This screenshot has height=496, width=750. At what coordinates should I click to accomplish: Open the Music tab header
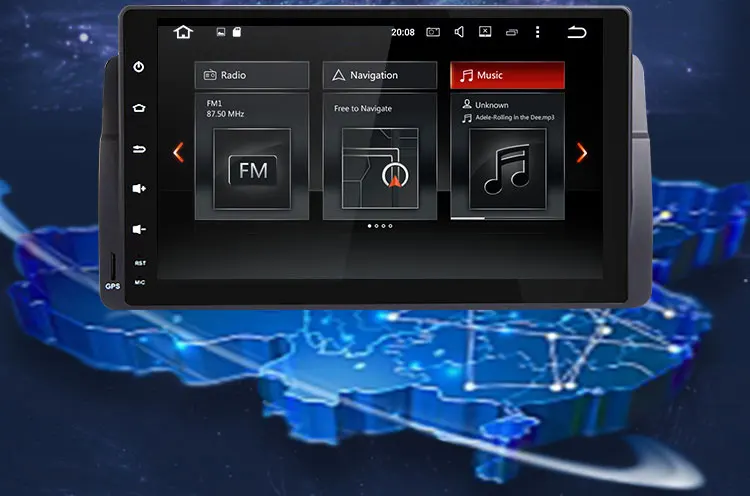tap(507, 75)
